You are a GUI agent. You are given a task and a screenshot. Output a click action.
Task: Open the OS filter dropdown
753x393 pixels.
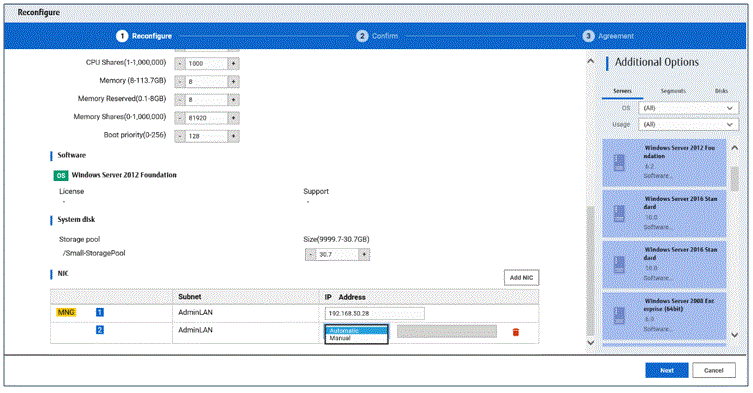click(x=688, y=108)
